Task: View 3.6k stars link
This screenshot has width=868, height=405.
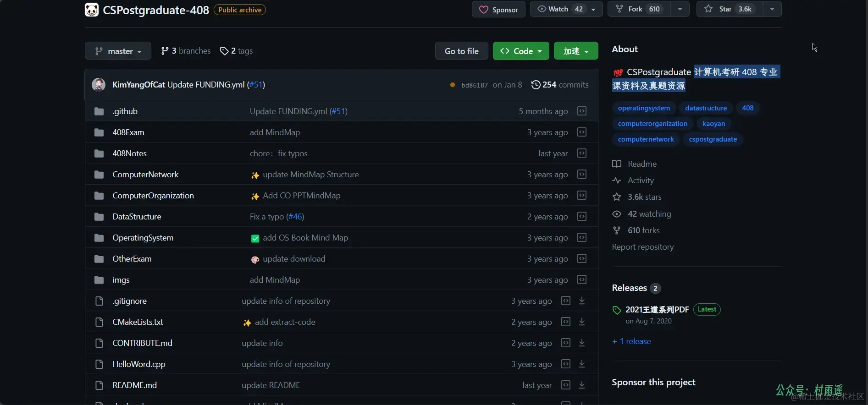Action: pos(637,197)
